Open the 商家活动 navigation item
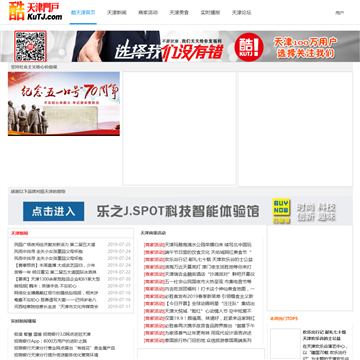This screenshot has width=360, height=360. 148,13
